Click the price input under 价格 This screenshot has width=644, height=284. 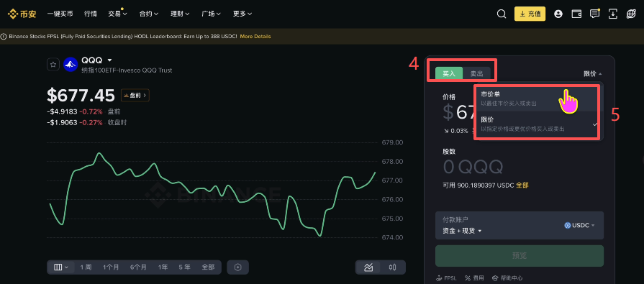click(458, 112)
